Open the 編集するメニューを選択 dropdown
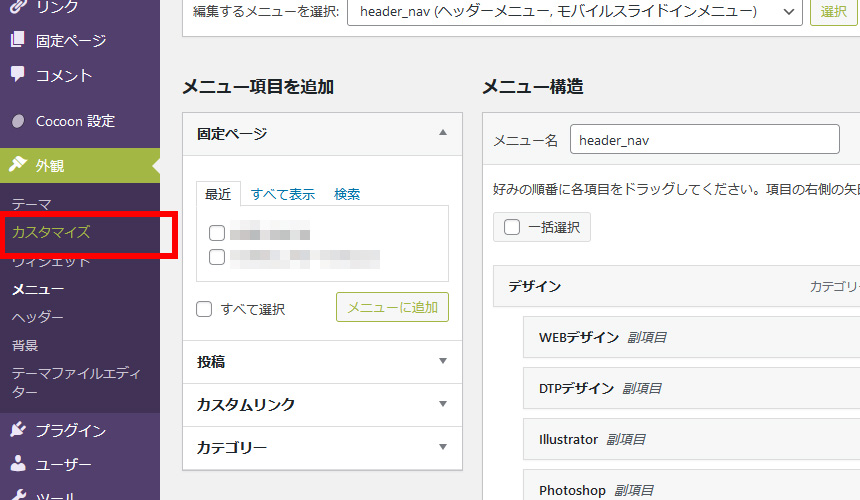 pos(575,12)
